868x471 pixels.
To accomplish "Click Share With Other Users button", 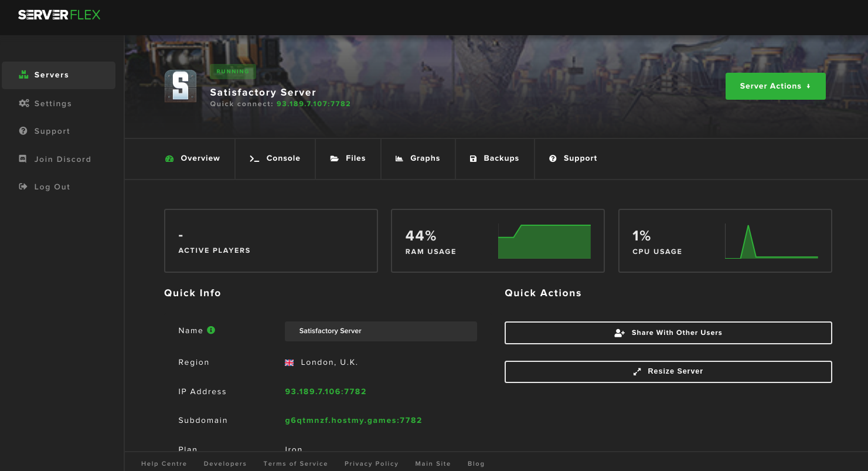I will point(668,333).
